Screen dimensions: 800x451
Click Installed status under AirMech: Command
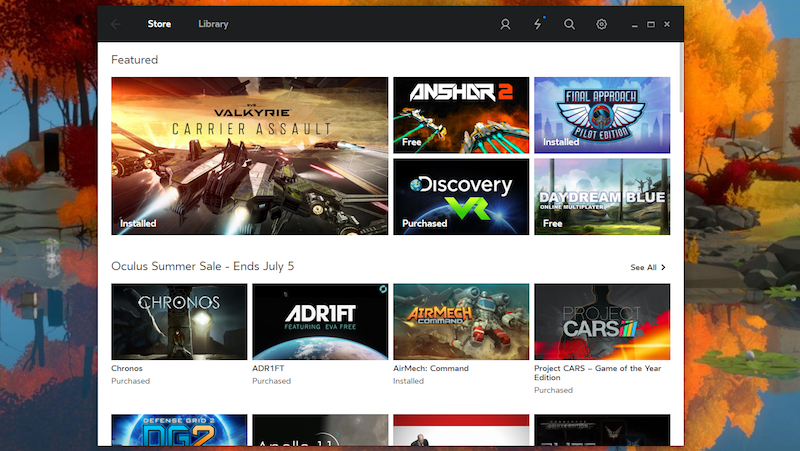pos(408,381)
